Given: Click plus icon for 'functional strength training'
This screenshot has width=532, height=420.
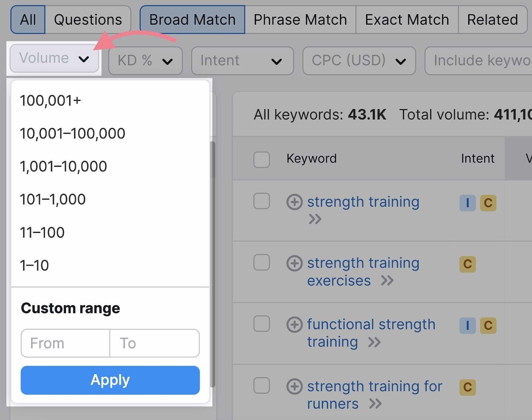Looking at the screenshot, I should 294,325.
